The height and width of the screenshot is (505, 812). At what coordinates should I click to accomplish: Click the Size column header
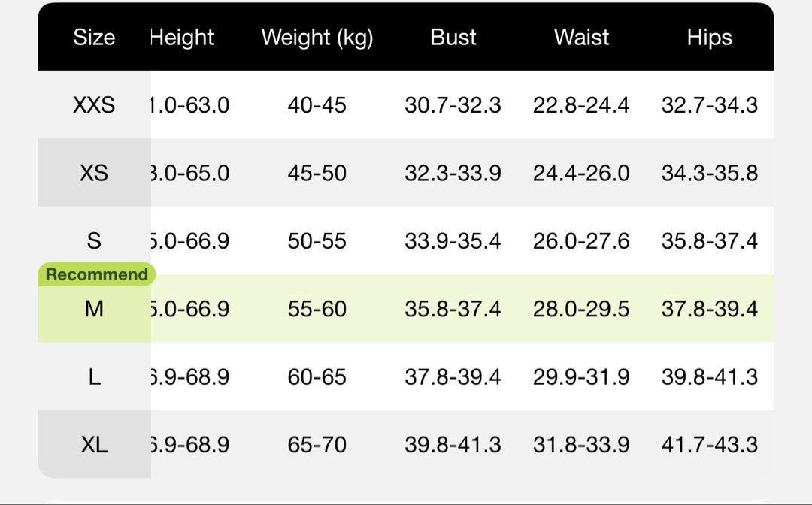tap(94, 38)
